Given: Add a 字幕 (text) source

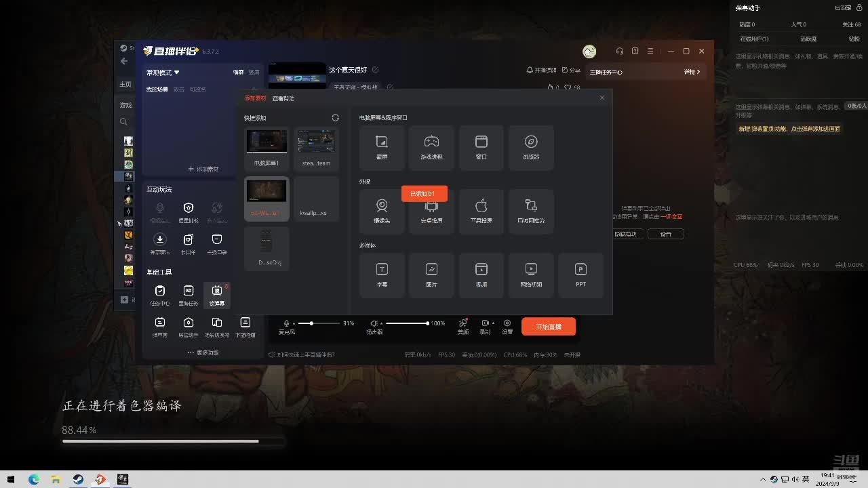Looking at the screenshot, I should (x=382, y=274).
